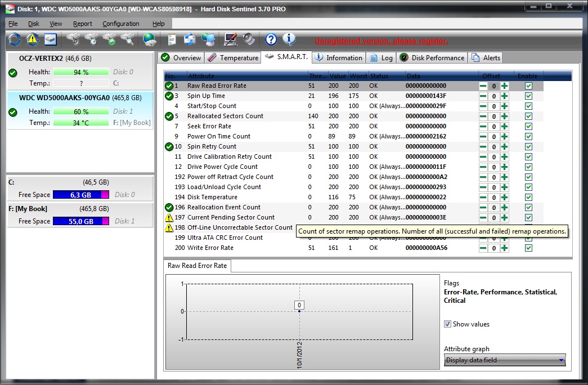The height and width of the screenshot is (385, 588).
Task: Click green check icon beside Spin Retry Count
Action: pos(169,147)
